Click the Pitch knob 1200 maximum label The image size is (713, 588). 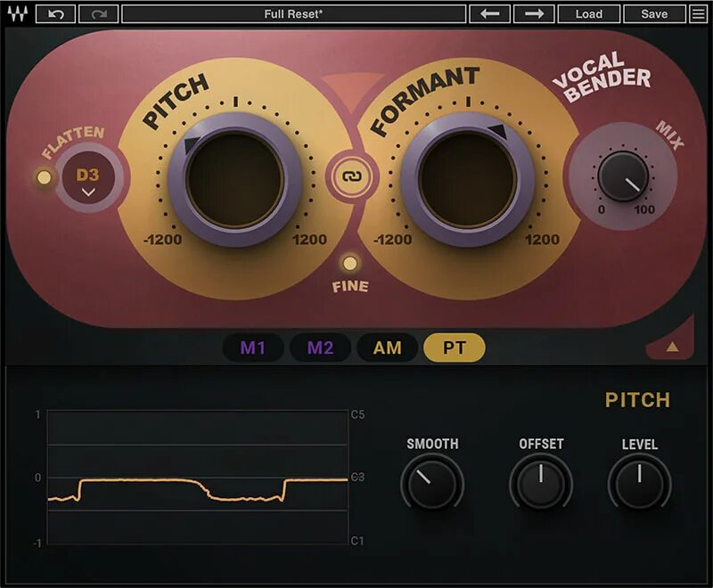click(309, 240)
